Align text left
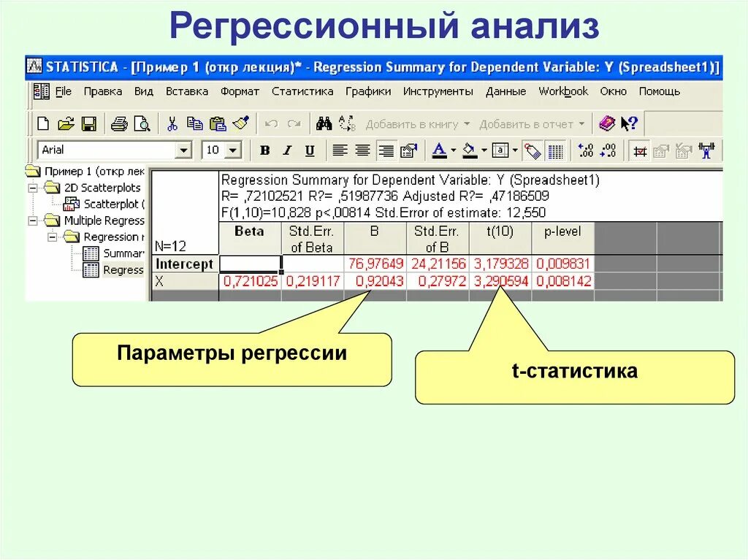 [x=340, y=151]
